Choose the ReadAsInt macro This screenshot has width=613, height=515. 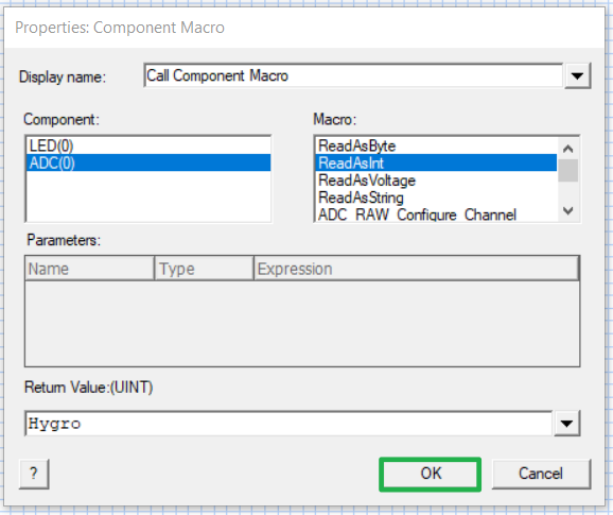pyautogui.click(x=353, y=163)
